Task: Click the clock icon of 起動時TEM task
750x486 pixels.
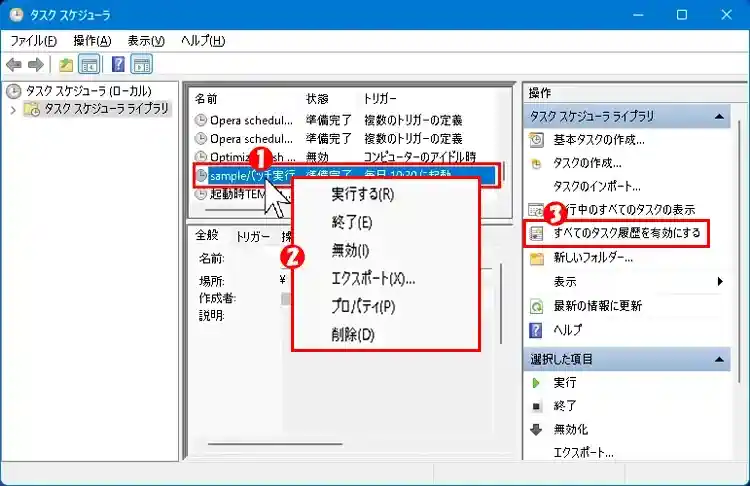Action: [x=200, y=194]
